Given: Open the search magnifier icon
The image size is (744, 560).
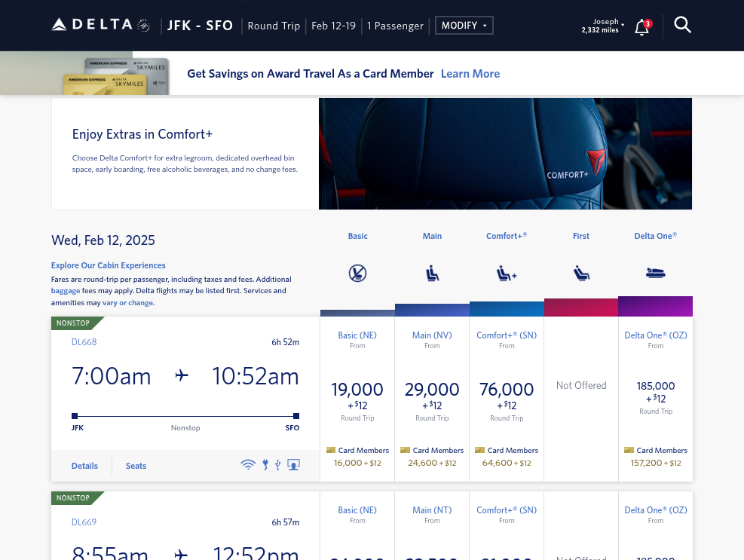Looking at the screenshot, I should pos(682,25).
